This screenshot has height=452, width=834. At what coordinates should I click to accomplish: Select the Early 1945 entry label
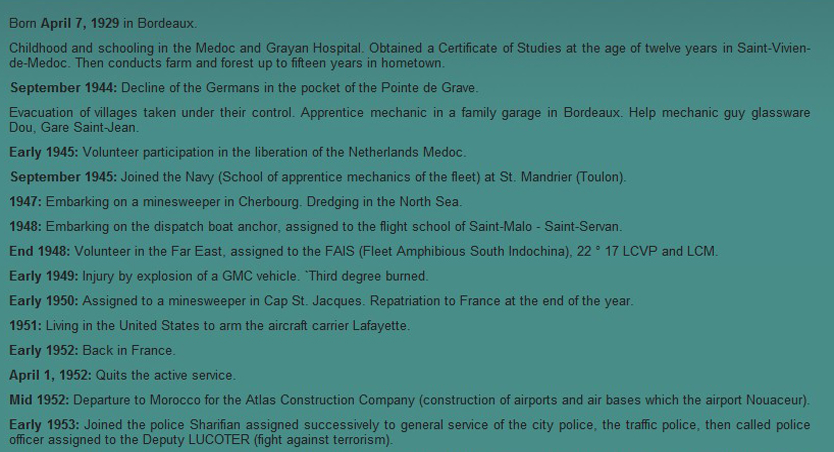coord(44,153)
